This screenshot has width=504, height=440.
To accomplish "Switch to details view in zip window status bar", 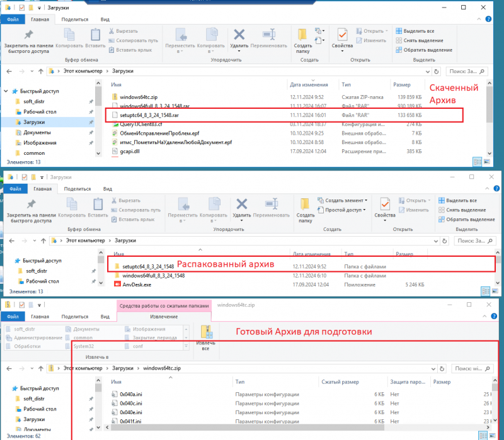I will pos(482,435).
